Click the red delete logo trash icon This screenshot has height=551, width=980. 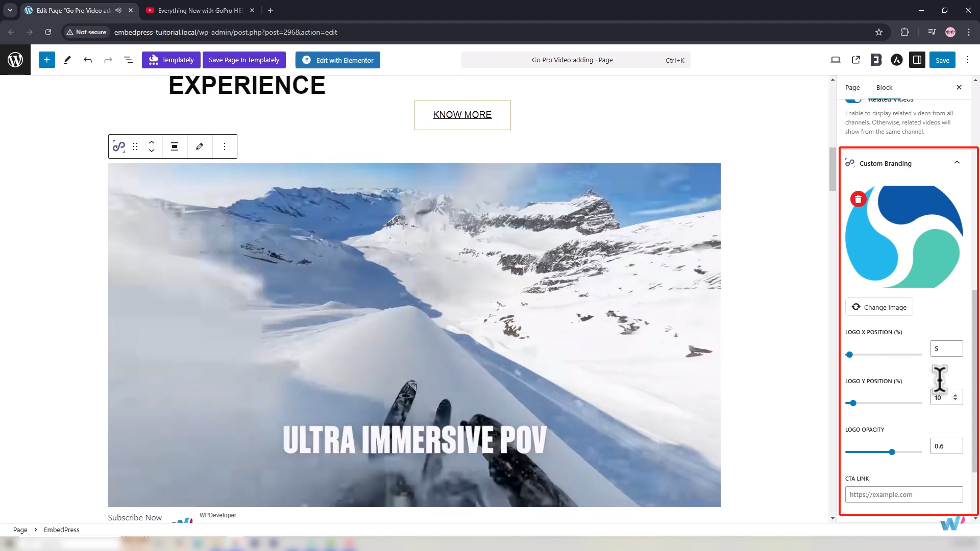point(858,199)
